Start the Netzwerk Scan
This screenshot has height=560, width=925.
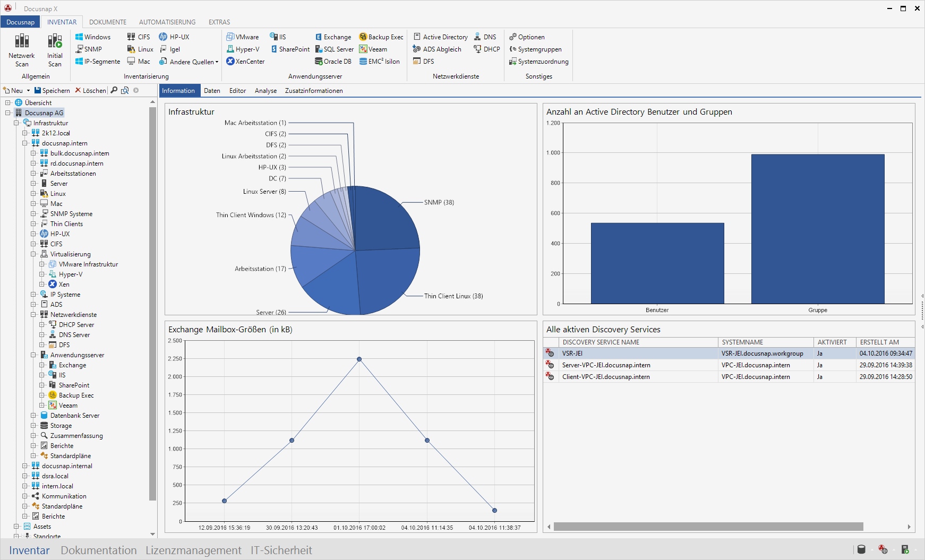tap(22, 49)
